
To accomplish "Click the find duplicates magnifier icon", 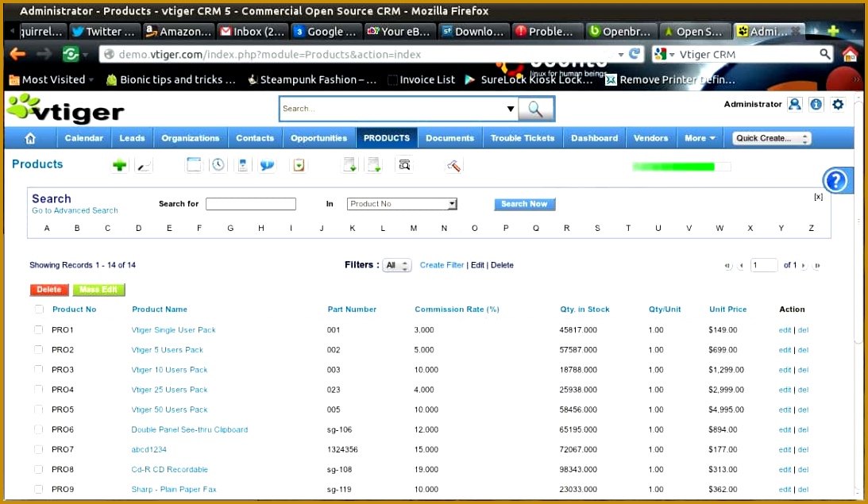I will tap(405, 165).
